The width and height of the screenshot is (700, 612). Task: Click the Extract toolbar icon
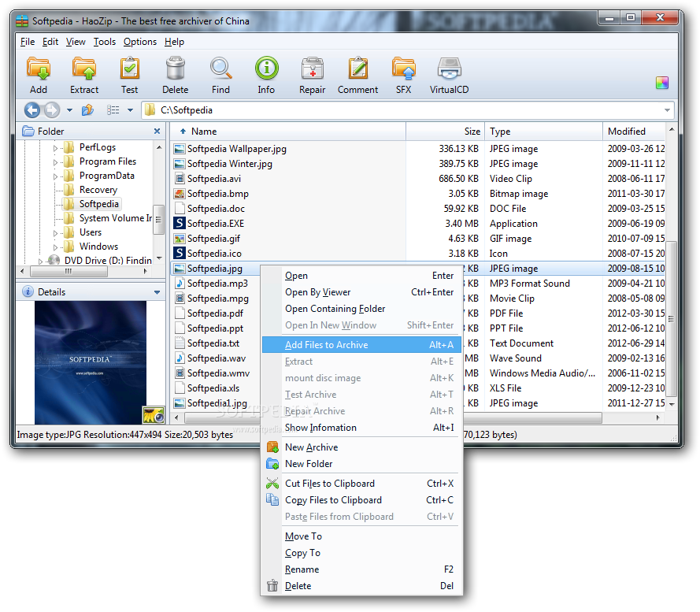[84, 69]
